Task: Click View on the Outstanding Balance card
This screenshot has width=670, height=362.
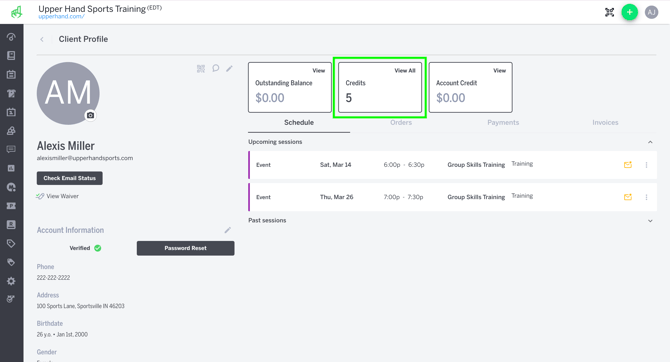Action: tap(318, 71)
